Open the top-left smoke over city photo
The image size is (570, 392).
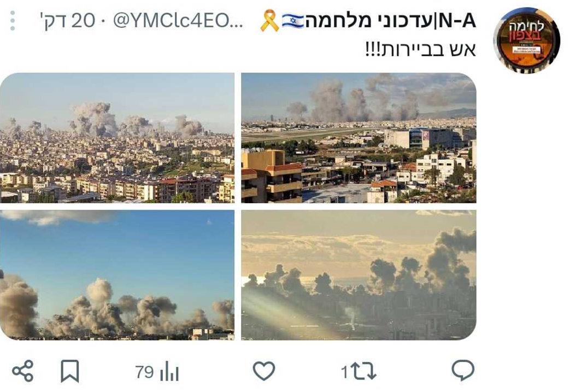(117, 138)
